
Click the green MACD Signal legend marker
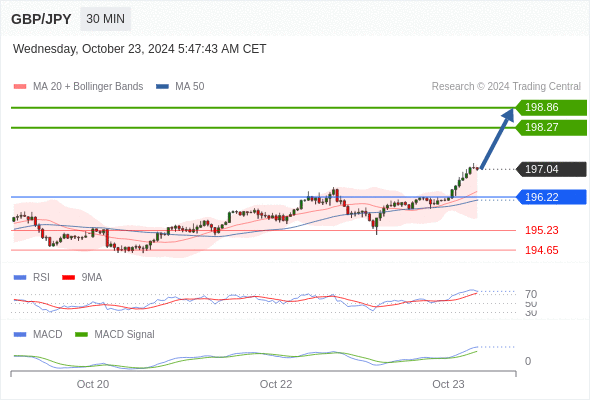tap(81, 335)
